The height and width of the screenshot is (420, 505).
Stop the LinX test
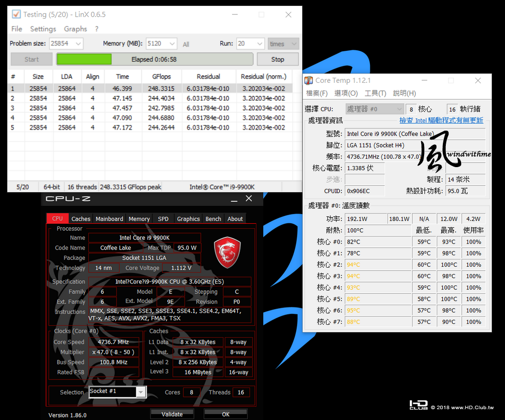278,59
